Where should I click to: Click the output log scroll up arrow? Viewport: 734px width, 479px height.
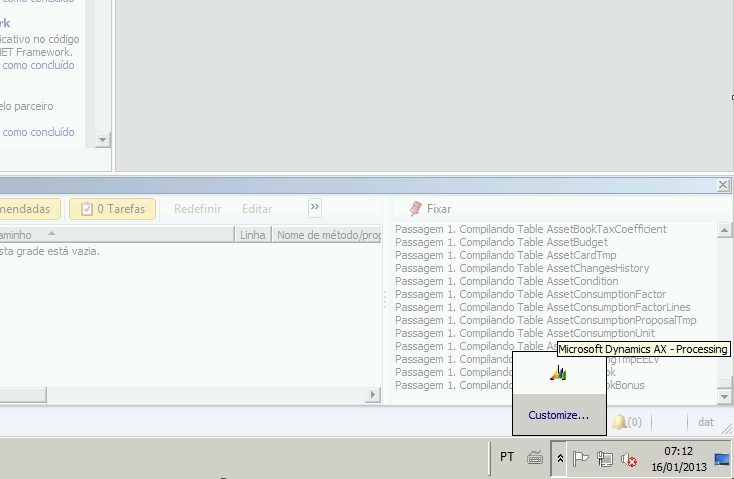point(724,230)
